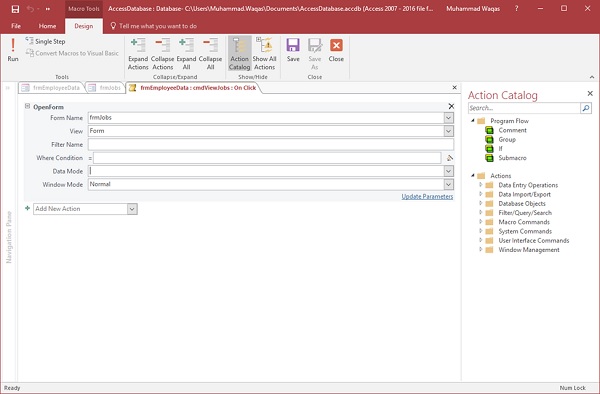This screenshot has width=600, height=394.
Task: Open the Where Condition expression builder
Action: (450, 158)
